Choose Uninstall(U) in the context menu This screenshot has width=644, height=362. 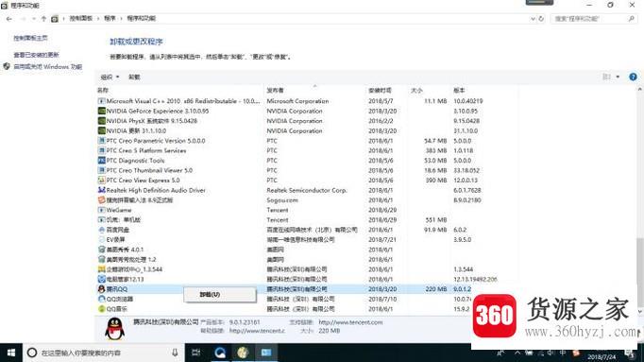click(220, 295)
